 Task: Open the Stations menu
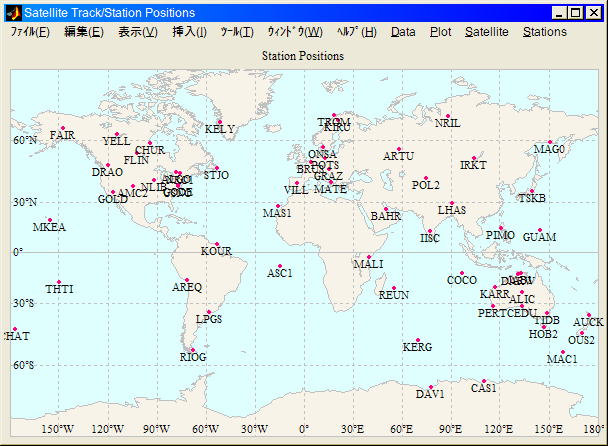(x=544, y=32)
